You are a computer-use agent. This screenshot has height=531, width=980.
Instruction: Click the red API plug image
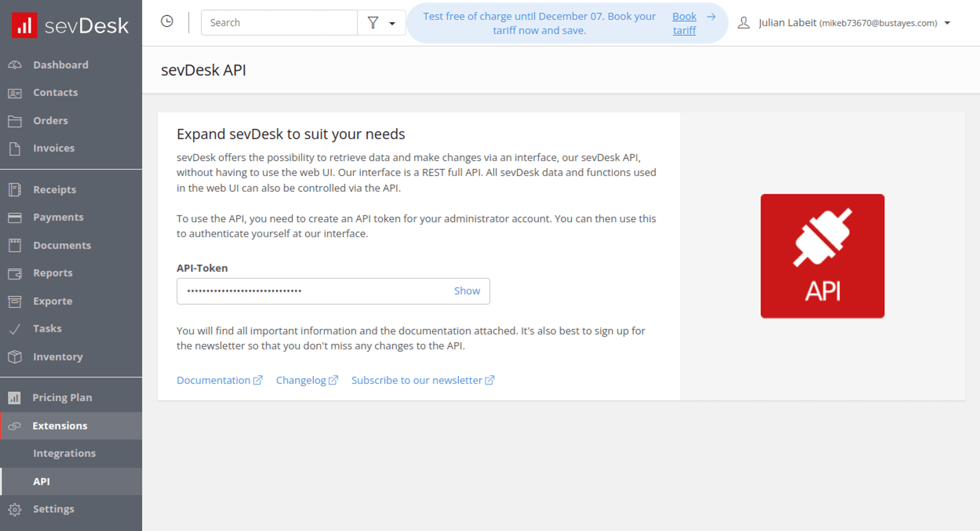coord(822,256)
